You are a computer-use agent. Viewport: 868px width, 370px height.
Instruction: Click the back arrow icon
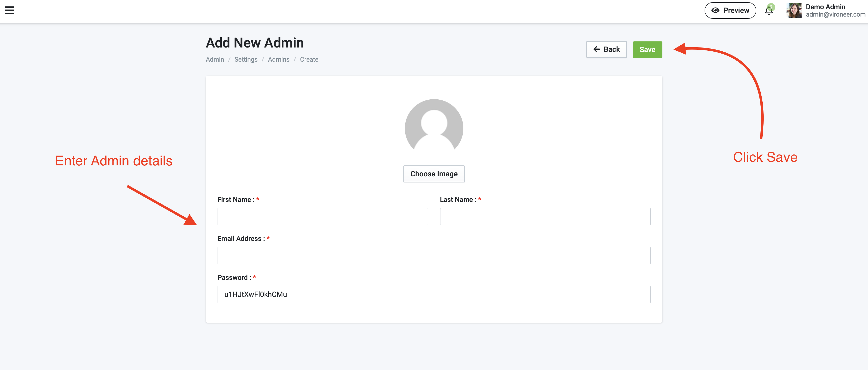tap(596, 49)
